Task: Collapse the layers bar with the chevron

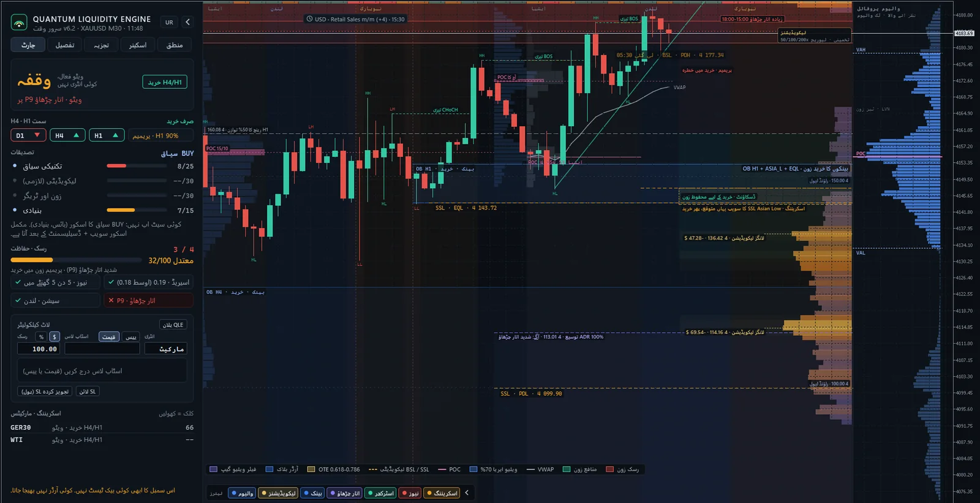Action: coord(467,493)
